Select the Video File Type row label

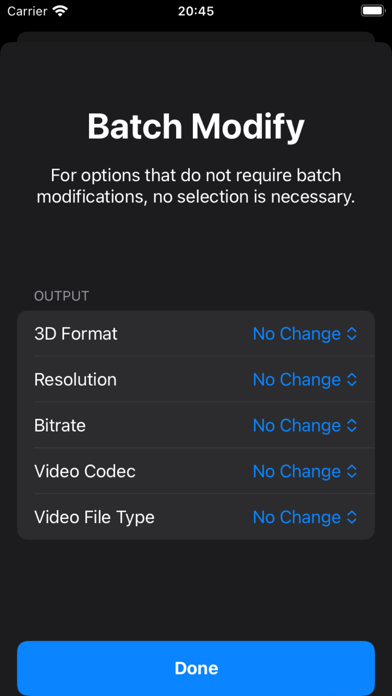[95, 517]
